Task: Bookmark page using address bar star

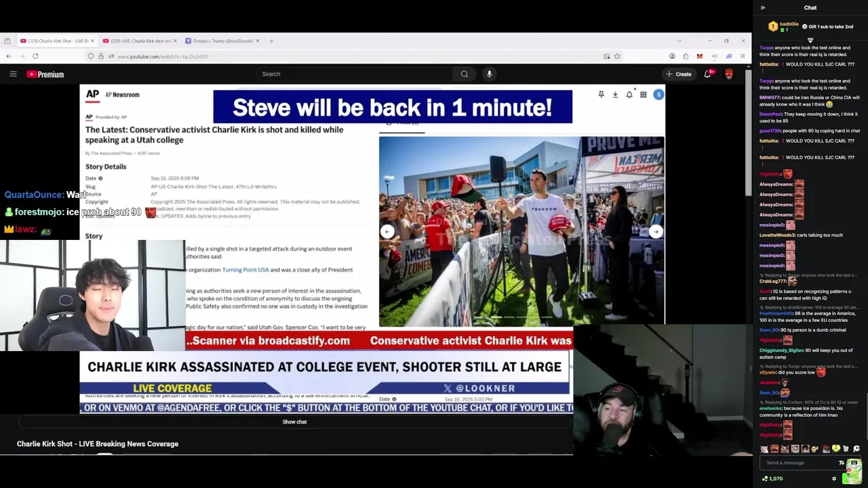Action: [617, 56]
